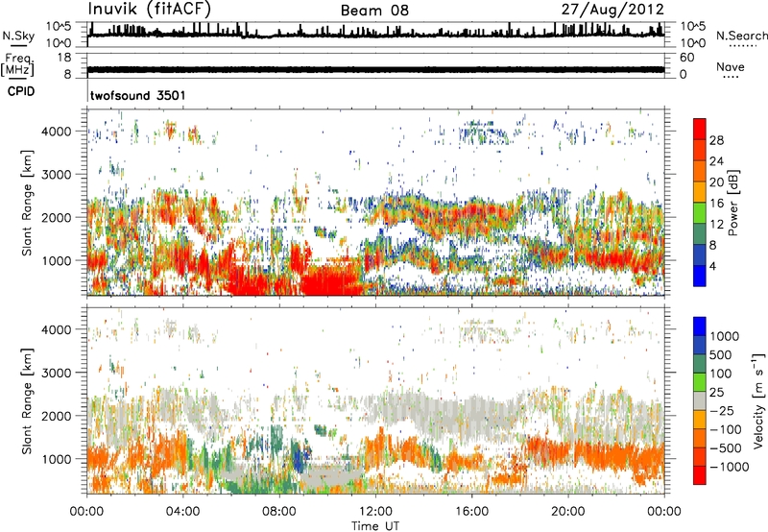Click the '04:00' time axis tick

(182, 512)
